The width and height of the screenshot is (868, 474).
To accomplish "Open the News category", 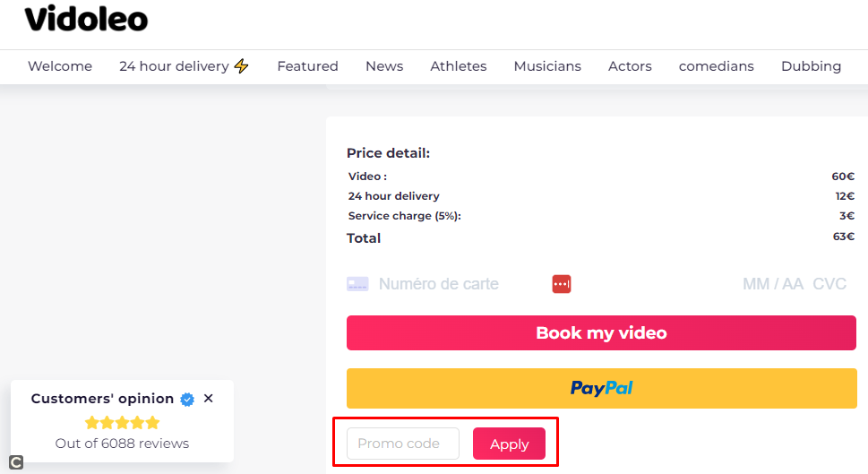I will tap(384, 66).
